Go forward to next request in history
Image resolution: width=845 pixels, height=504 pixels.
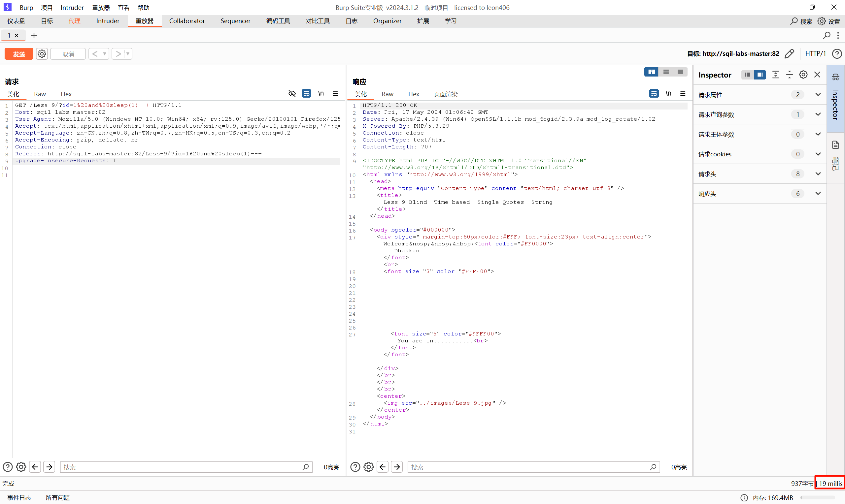pyautogui.click(x=118, y=54)
